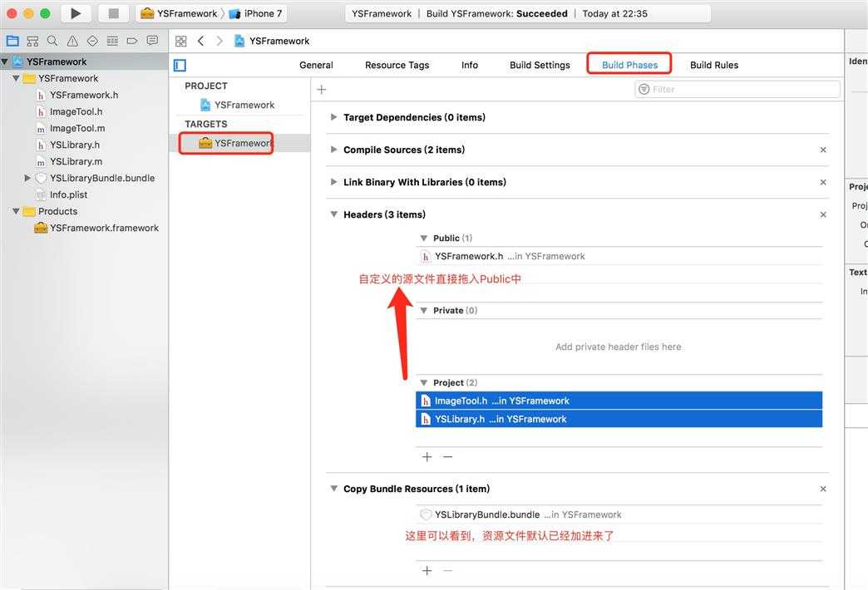Collapse the YSFramework group folder
The width and height of the screenshot is (868, 590).
click(16, 79)
